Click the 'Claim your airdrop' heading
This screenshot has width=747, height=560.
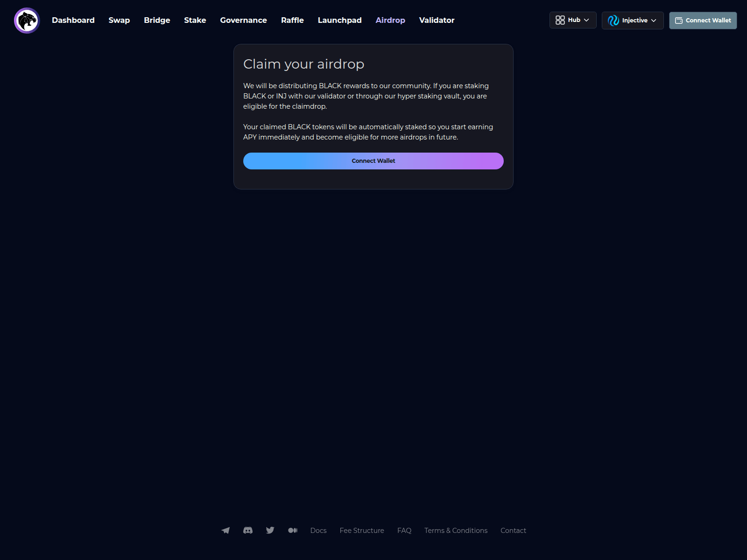(x=303, y=64)
